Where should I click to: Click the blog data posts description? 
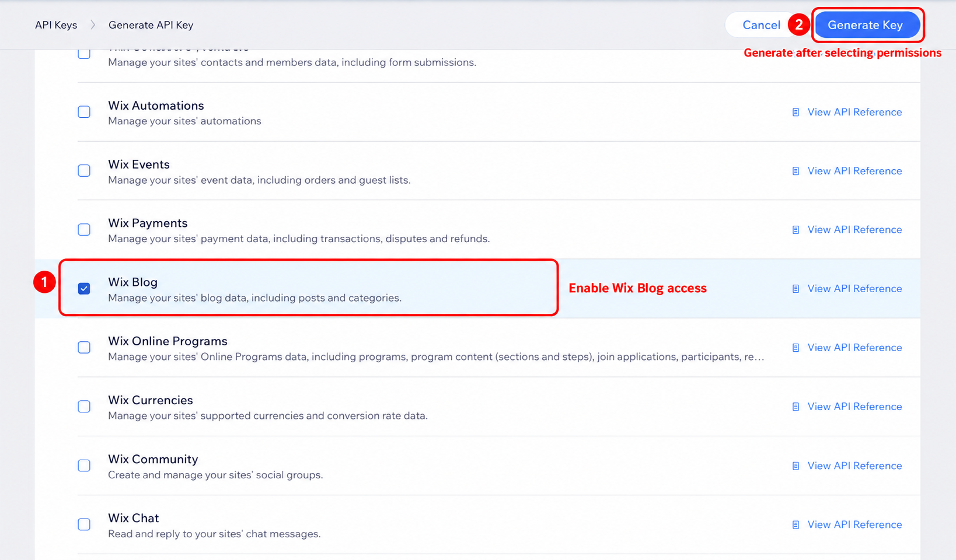tap(254, 298)
